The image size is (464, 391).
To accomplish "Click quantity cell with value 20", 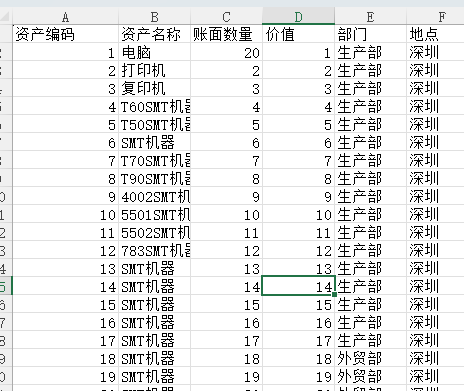I will tap(226, 52).
